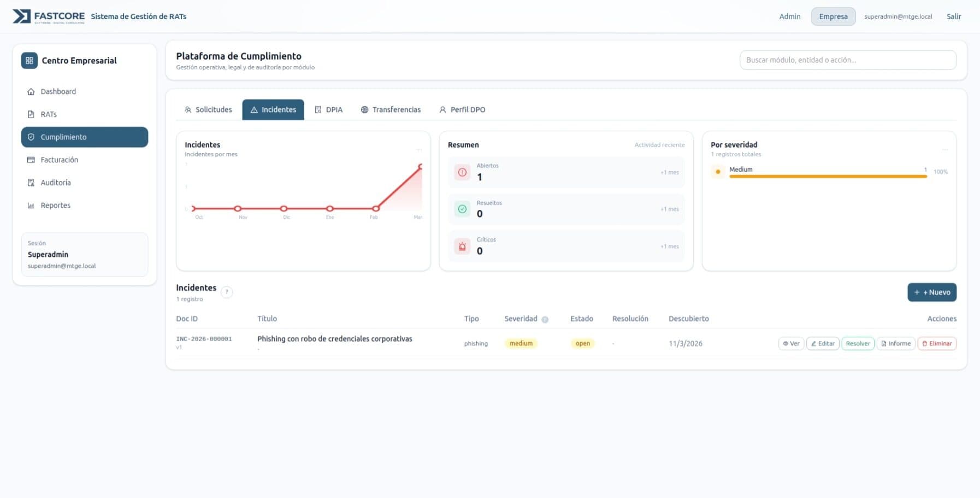Open the Por severidad card options menu
Screen dimensions: 980x498
tap(944, 149)
